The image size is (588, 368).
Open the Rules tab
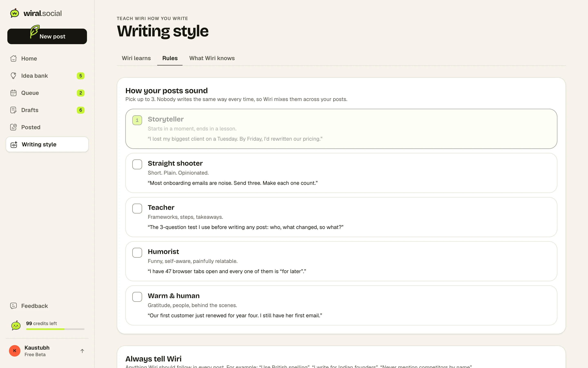tap(170, 58)
